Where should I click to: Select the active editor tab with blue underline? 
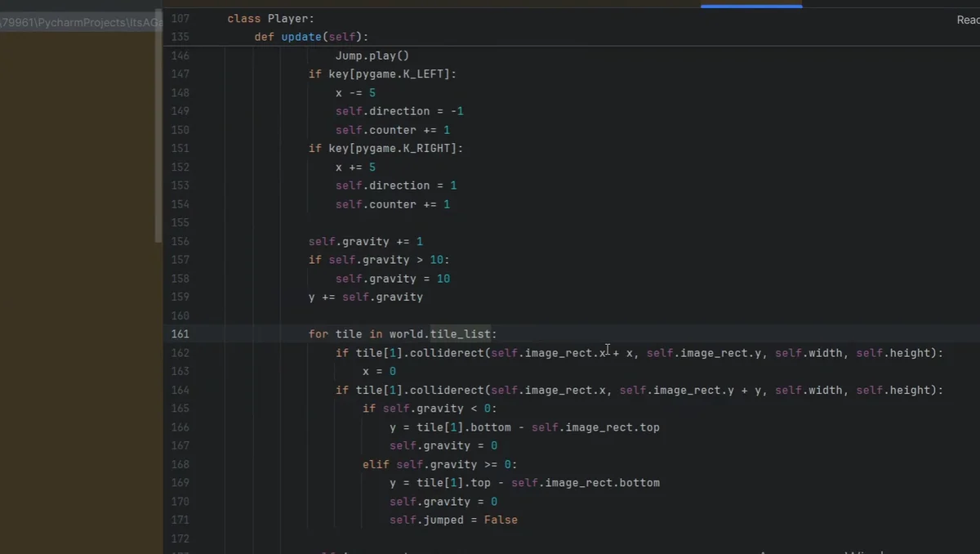[751, 4]
